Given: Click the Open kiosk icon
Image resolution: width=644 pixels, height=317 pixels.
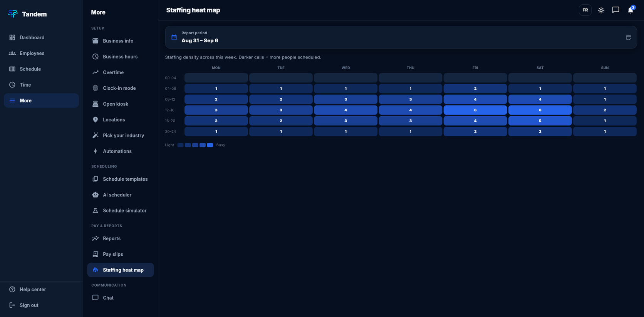Looking at the screenshot, I should click(96, 104).
